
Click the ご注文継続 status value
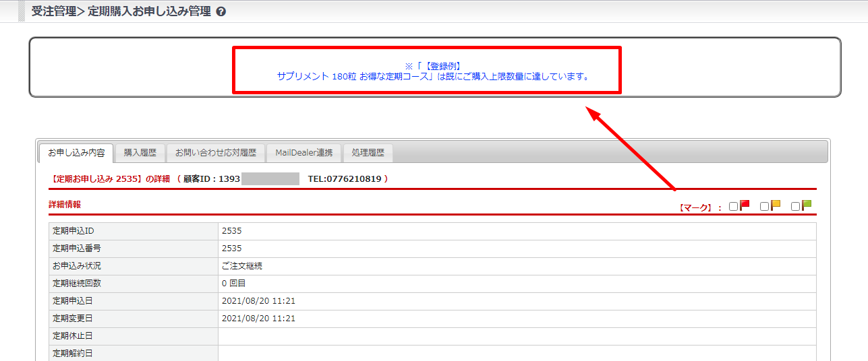[x=242, y=266]
